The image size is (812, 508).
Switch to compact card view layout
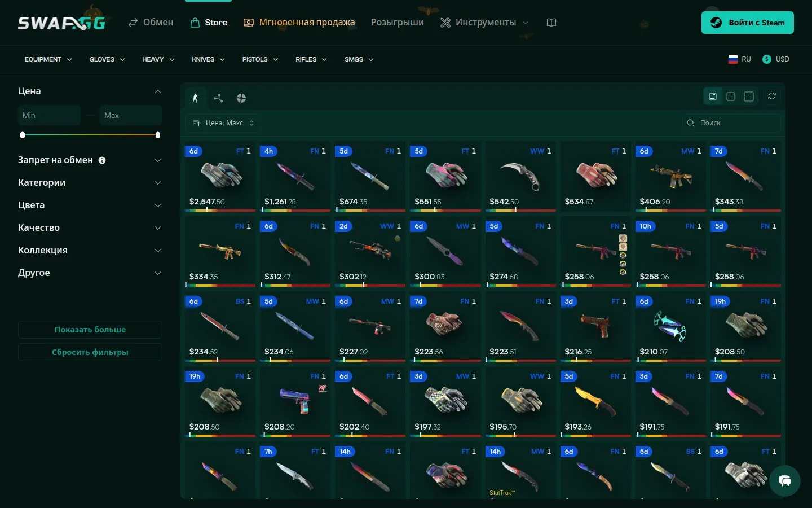tap(749, 97)
